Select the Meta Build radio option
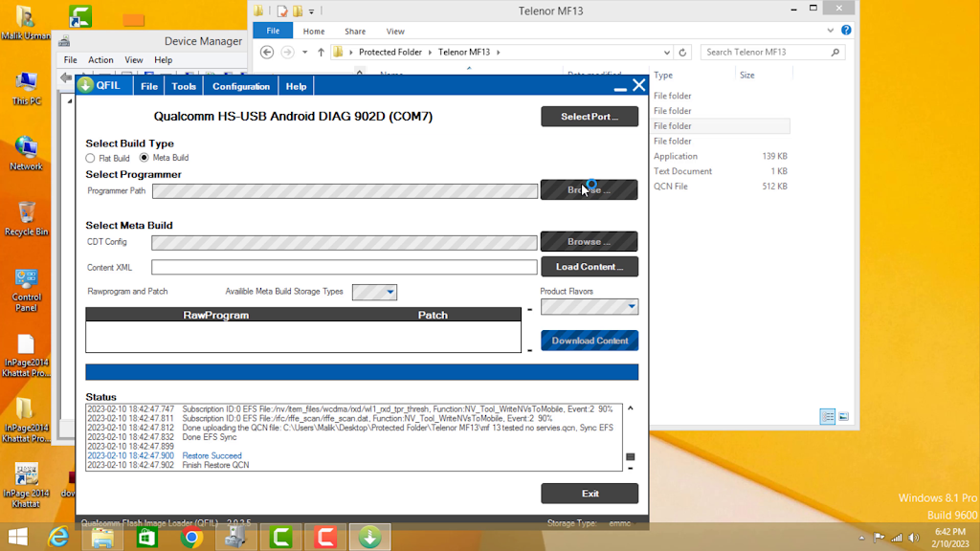This screenshot has height=551, width=980. [145, 158]
